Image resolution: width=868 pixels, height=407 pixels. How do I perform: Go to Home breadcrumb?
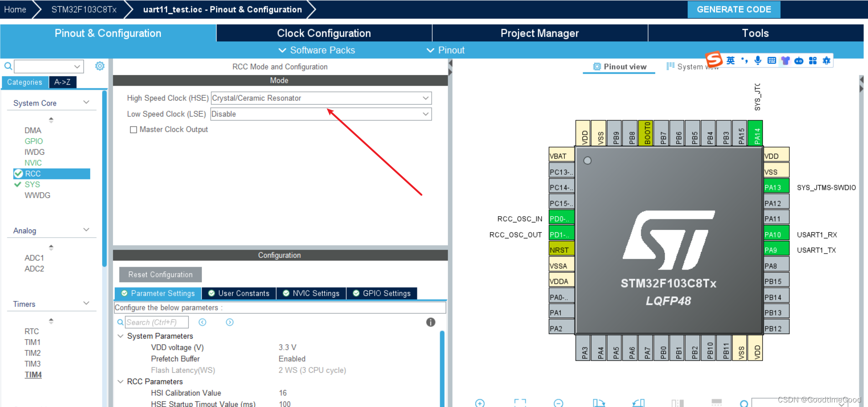[x=15, y=10]
